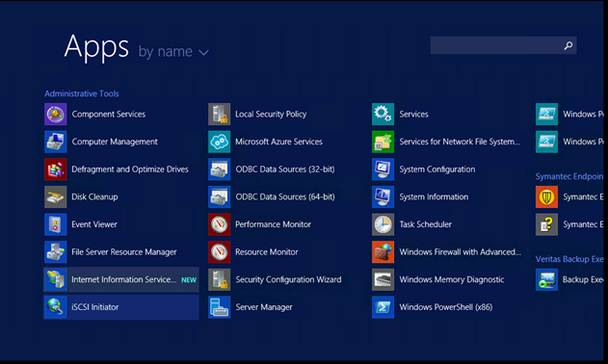Screen dimensions: 608x364
Task: Open Disk Cleanup icon
Action: [56, 196]
